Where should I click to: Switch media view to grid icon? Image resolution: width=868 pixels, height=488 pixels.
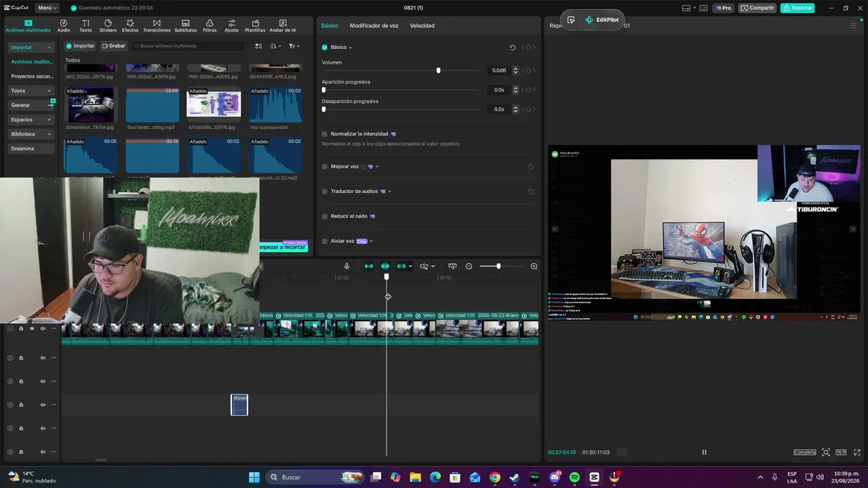(258, 46)
